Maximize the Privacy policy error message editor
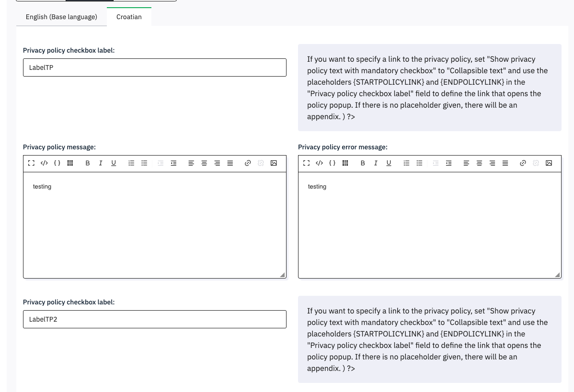Screen dimensions: 574x392 click(x=306, y=163)
